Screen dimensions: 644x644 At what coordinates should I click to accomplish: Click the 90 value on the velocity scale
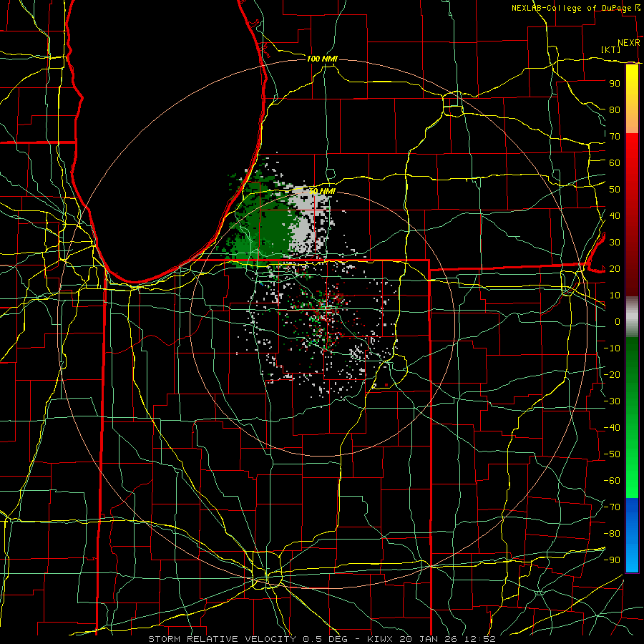(615, 84)
